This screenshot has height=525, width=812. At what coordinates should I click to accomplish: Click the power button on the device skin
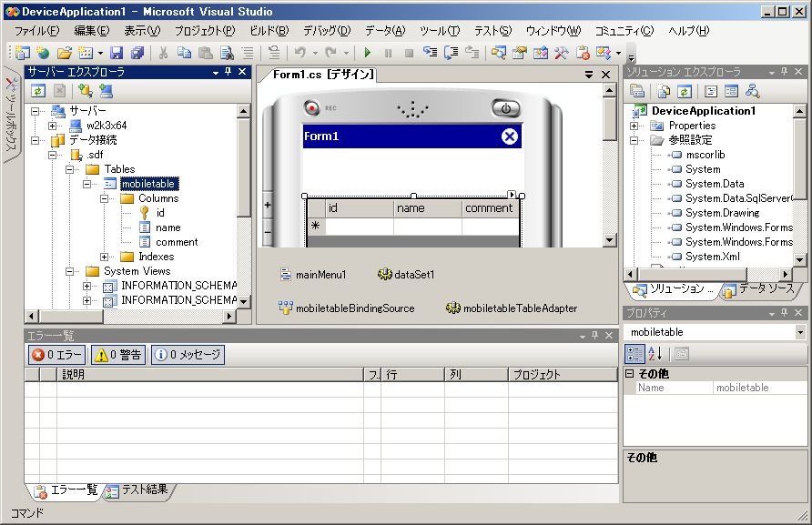click(505, 108)
